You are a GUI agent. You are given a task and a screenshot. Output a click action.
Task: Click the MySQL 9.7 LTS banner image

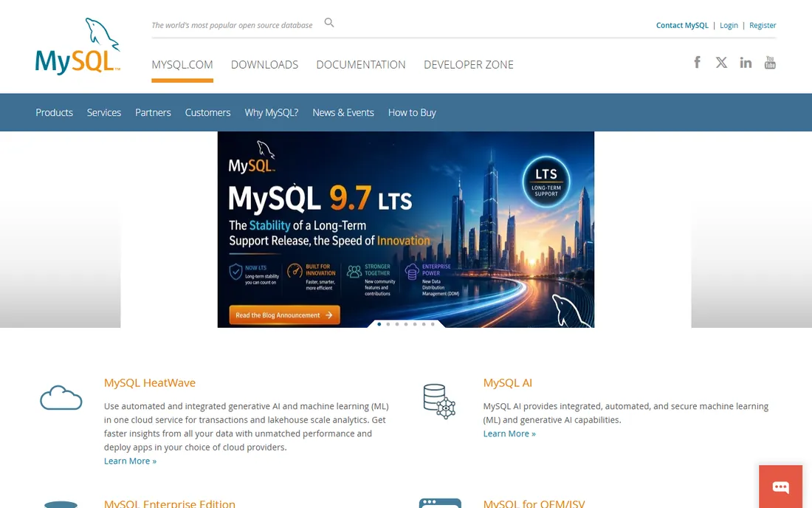point(405,230)
